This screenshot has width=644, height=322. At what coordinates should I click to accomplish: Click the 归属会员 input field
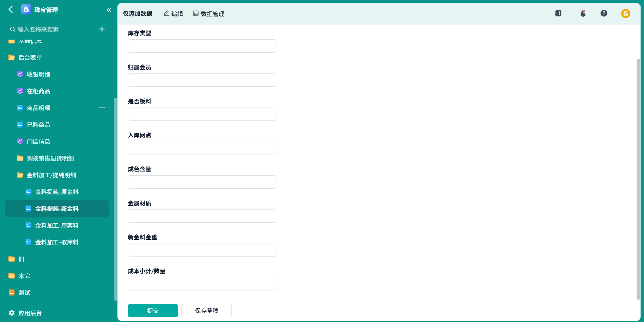coord(202,80)
